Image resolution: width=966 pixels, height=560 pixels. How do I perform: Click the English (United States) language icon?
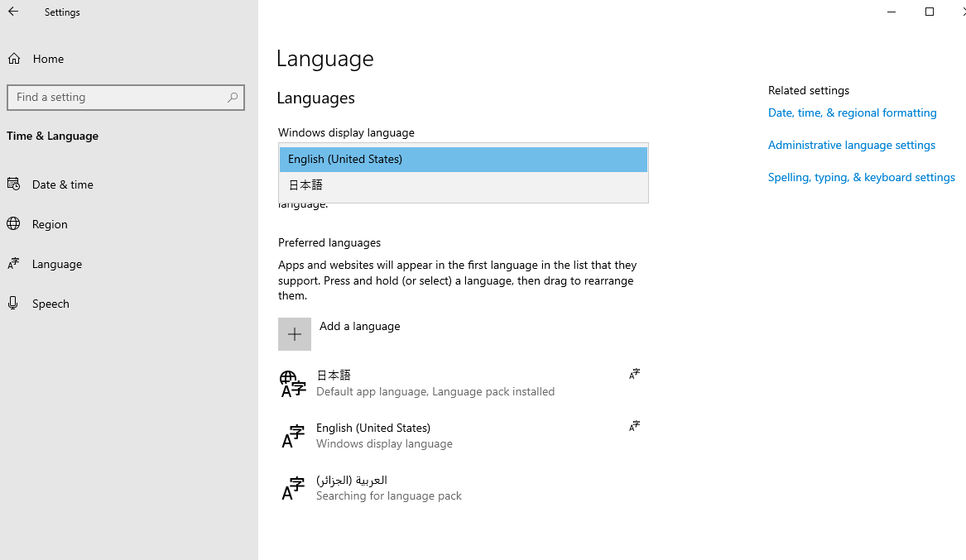point(293,436)
